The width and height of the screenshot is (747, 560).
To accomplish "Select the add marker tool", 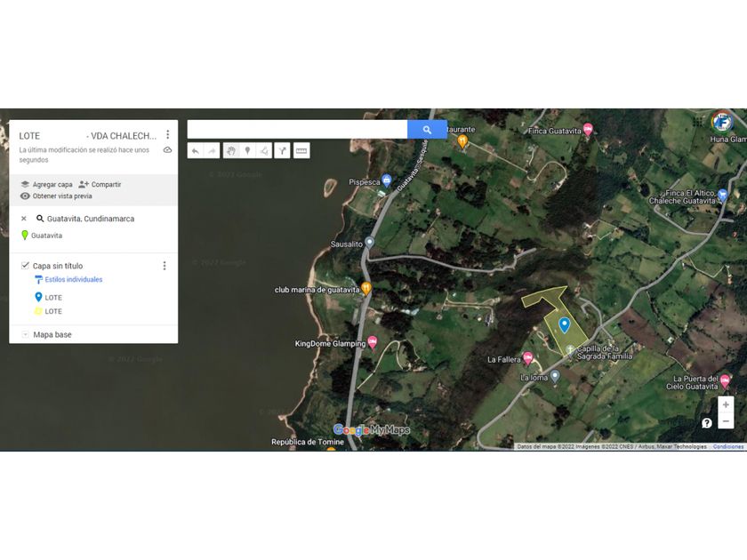I will click(247, 151).
